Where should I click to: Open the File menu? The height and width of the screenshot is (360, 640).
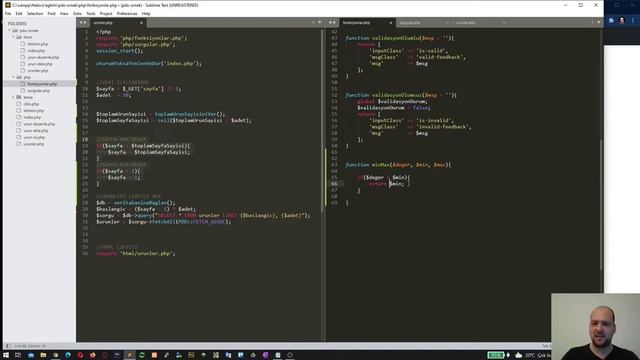click(8, 13)
